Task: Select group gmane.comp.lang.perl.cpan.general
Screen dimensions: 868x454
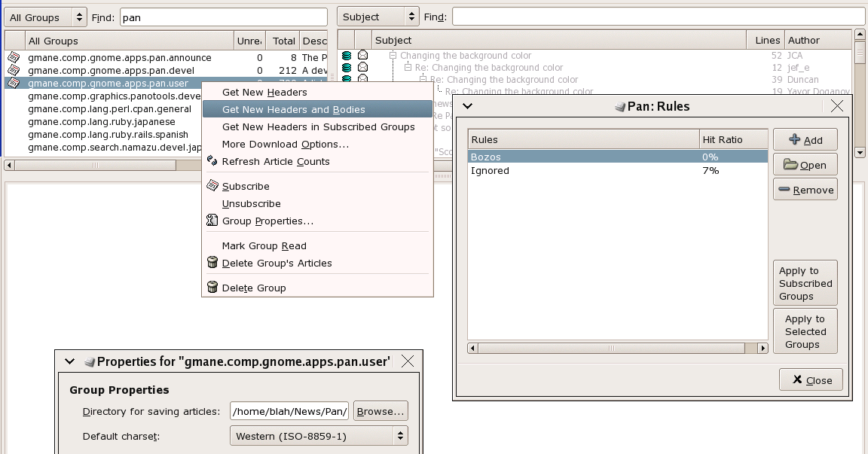Action: (109, 109)
